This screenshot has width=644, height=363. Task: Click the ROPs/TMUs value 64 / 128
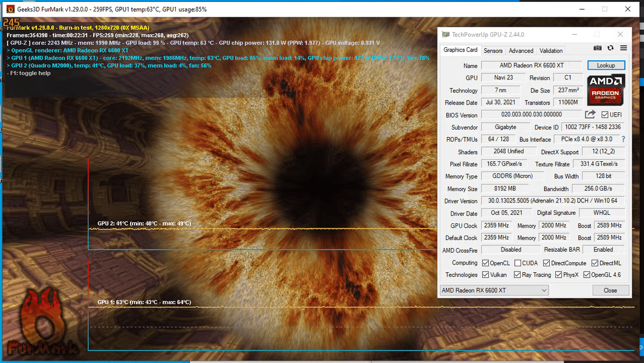click(x=498, y=139)
